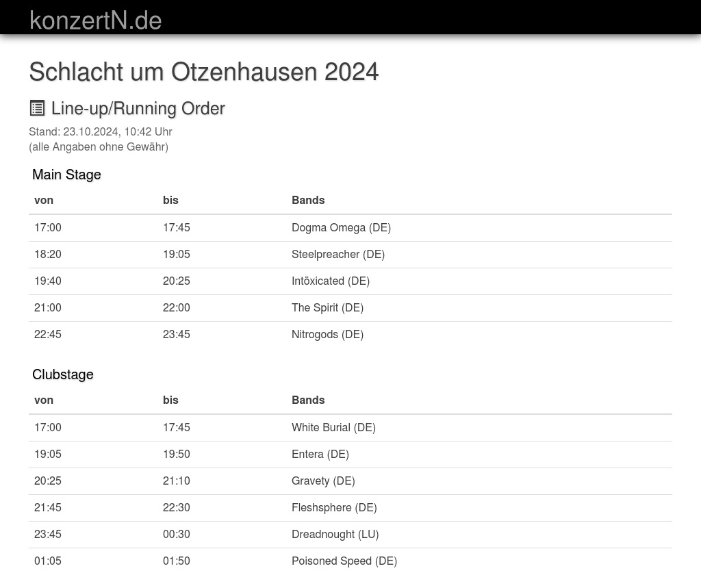Select the Dogma Omega (DE) band entry
Screen dimensions: 701x588
pos(341,227)
